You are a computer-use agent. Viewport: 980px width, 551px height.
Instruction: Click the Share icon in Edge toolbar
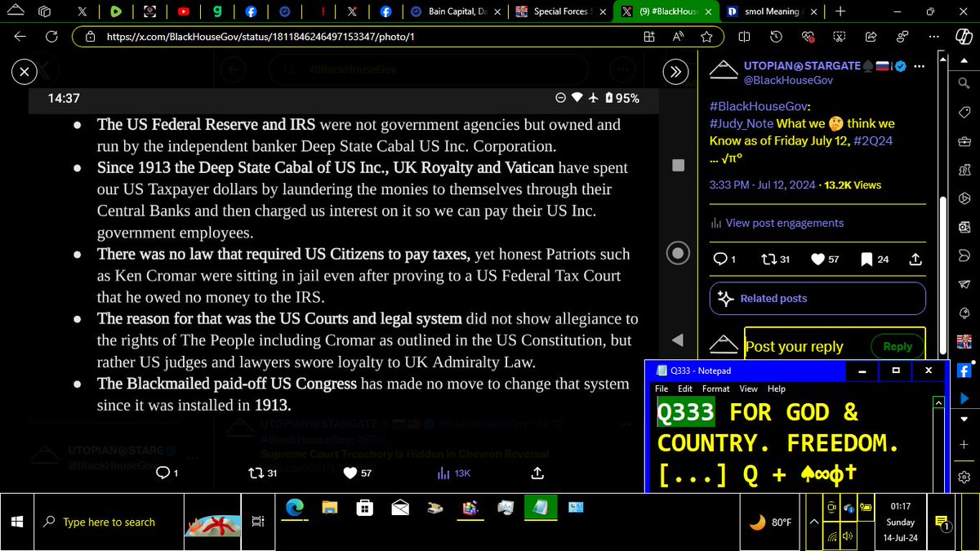pyautogui.click(x=870, y=37)
